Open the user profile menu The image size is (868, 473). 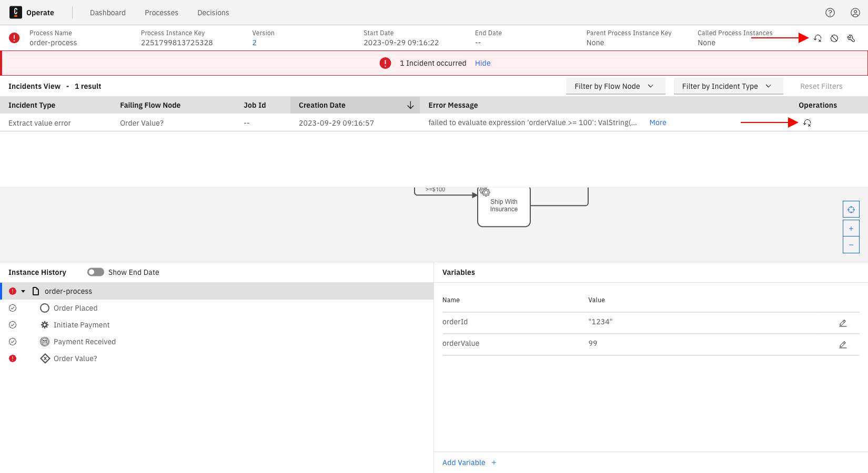(x=855, y=13)
